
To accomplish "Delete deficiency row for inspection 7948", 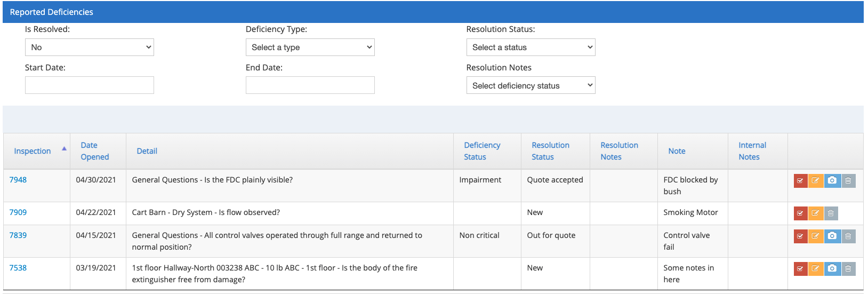I will (848, 181).
